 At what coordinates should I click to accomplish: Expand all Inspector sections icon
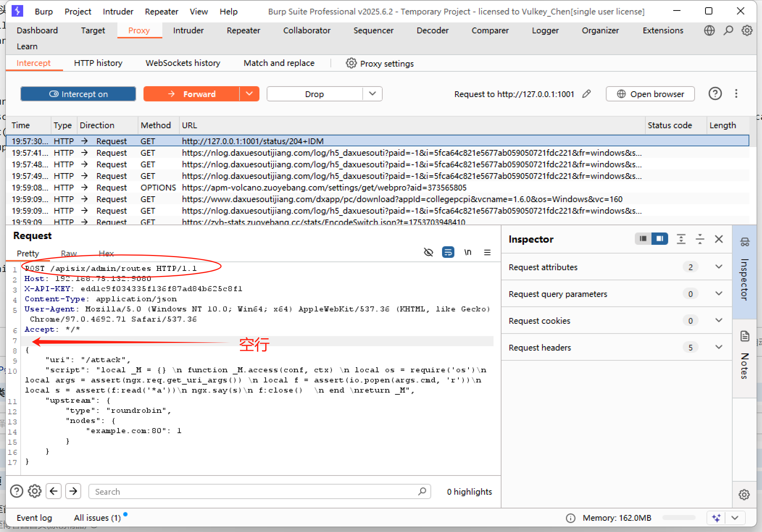click(x=681, y=239)
